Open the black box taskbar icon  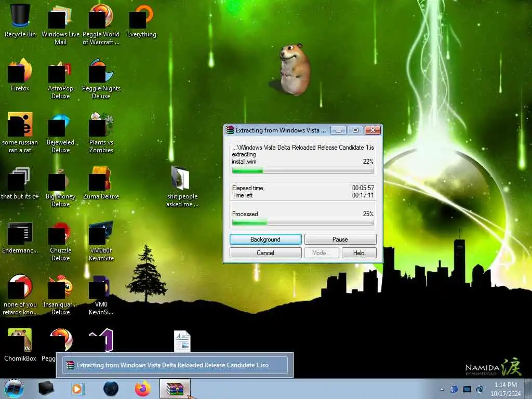[x=46, y=389]
